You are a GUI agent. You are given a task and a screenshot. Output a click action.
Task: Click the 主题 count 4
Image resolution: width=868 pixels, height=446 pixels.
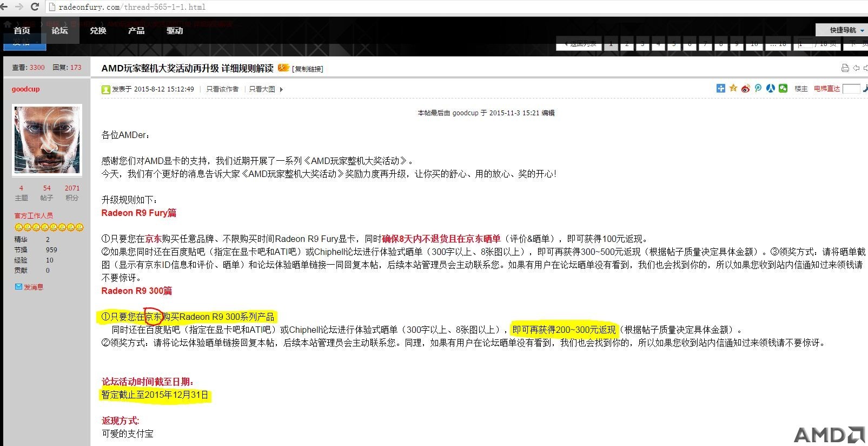click(x=21, y=188)
